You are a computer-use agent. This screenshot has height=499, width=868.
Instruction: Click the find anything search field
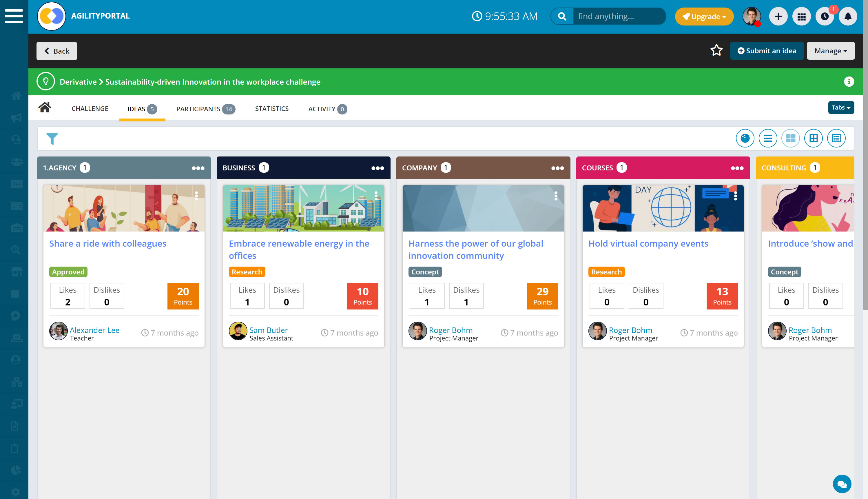[618, 17]
